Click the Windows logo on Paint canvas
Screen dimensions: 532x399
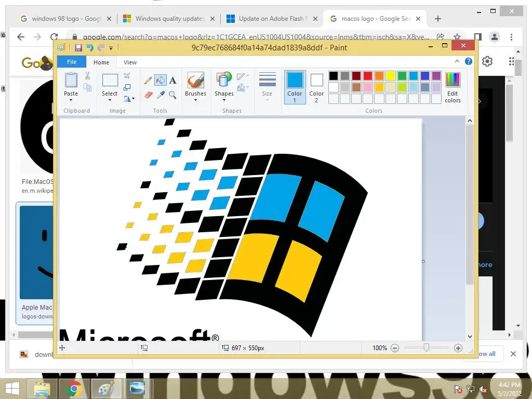pos(242,228)
